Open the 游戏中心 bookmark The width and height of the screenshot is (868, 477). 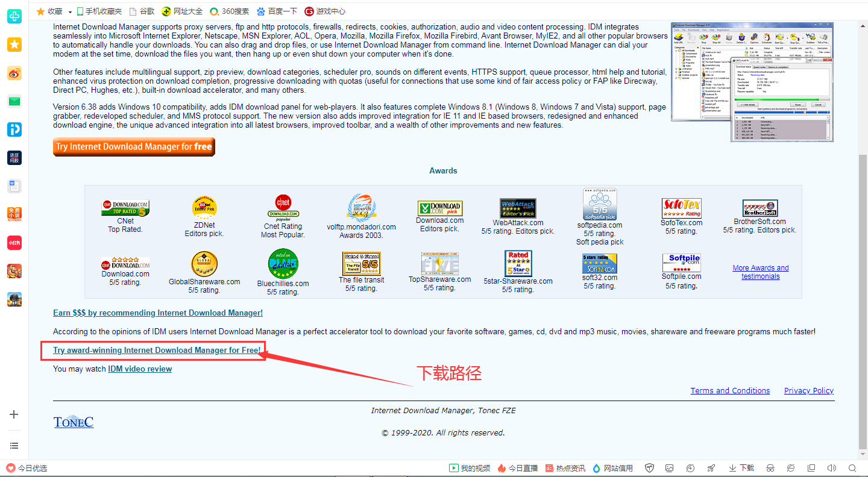325,11
